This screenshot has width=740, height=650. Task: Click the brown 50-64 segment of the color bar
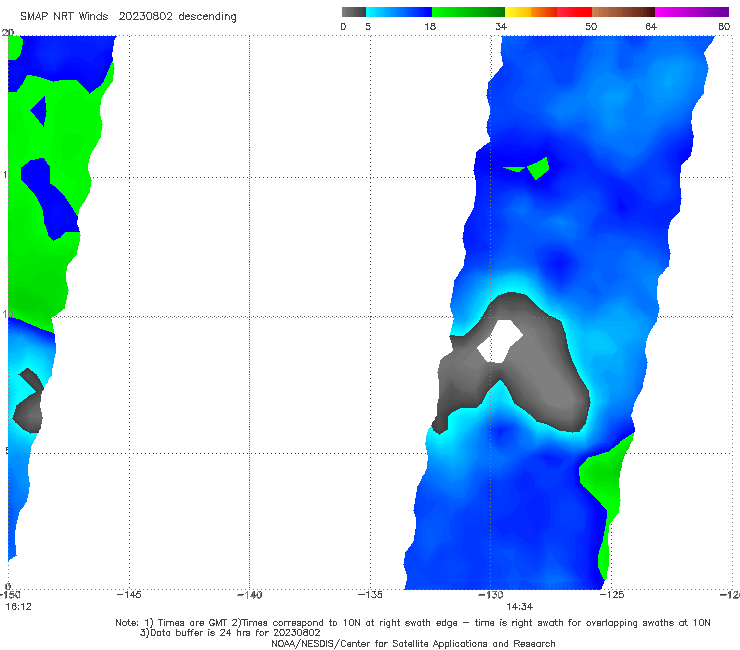[623, 12]
